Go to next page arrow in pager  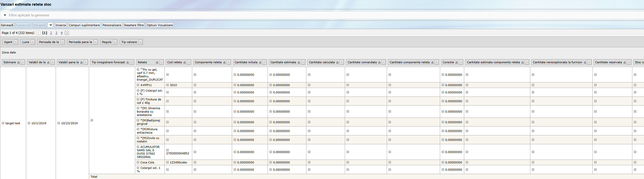coord(67,33)
